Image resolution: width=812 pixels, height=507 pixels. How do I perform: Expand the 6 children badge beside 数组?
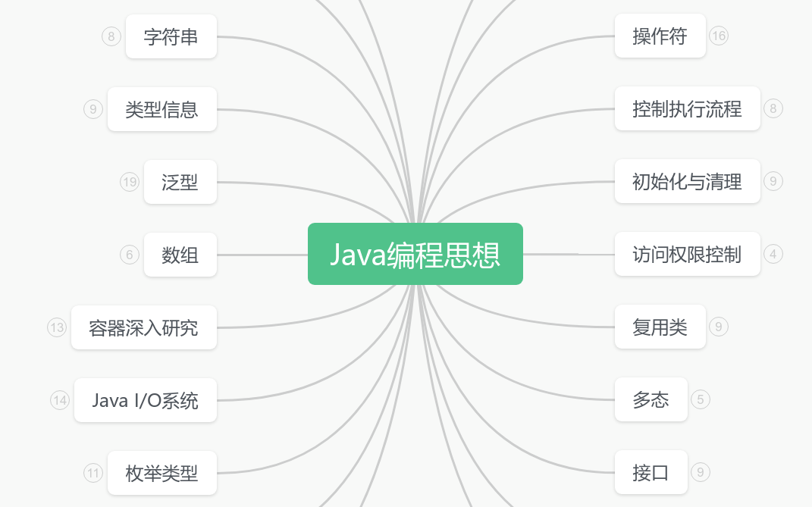click(130, 255)
